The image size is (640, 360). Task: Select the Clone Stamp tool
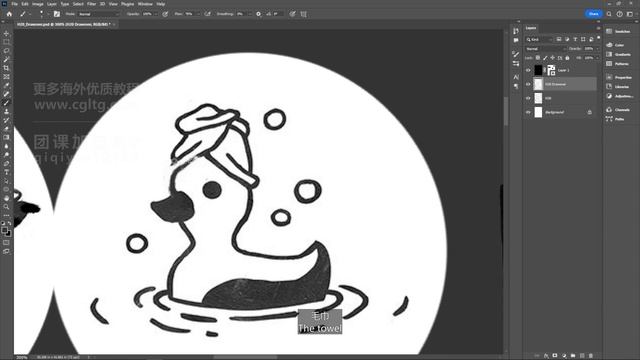tap(6, 111)
